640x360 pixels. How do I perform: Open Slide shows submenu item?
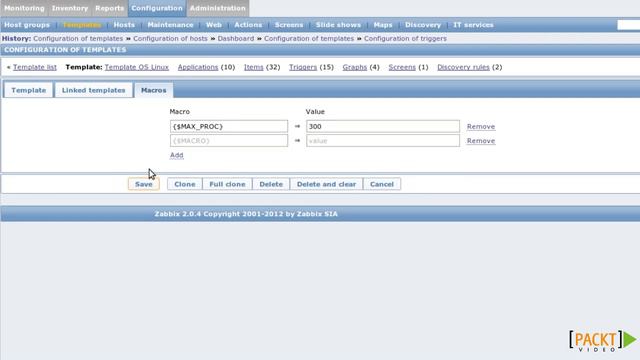(338, 25)
